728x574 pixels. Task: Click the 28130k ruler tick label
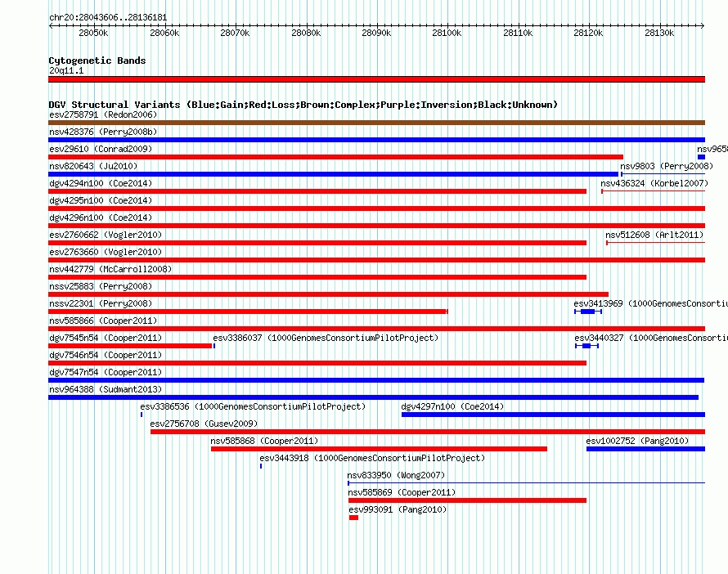659,33
